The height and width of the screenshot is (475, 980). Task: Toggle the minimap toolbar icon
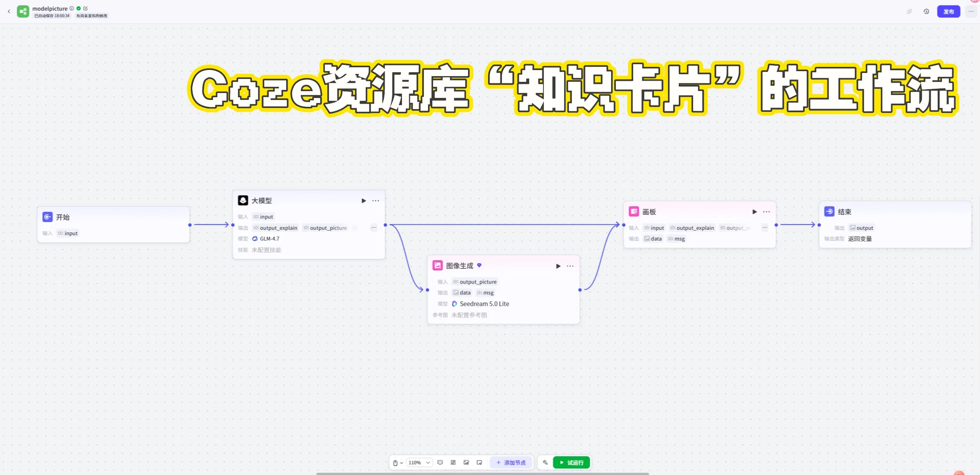click(x=479, y=463)
